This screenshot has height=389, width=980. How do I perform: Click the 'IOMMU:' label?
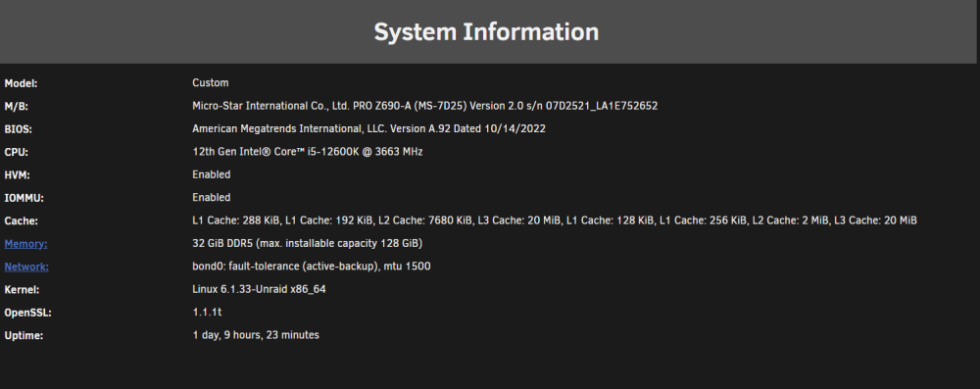24,198
